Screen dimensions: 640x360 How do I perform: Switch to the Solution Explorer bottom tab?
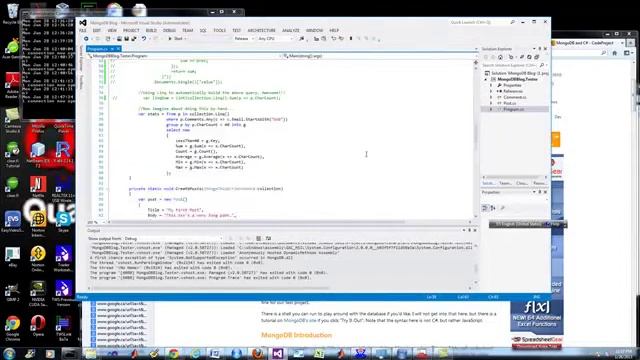coord(489,183)
